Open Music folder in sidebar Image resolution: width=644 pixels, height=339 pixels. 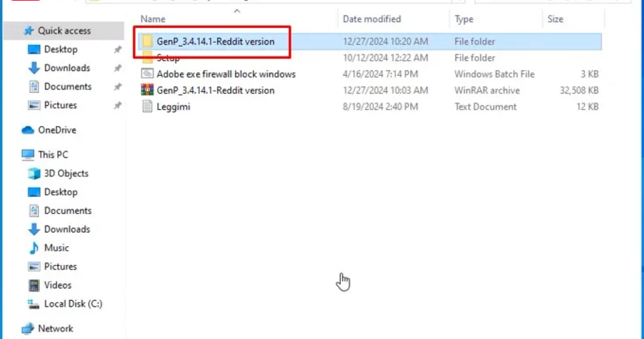pyautogui.click(x=56, y=247)
